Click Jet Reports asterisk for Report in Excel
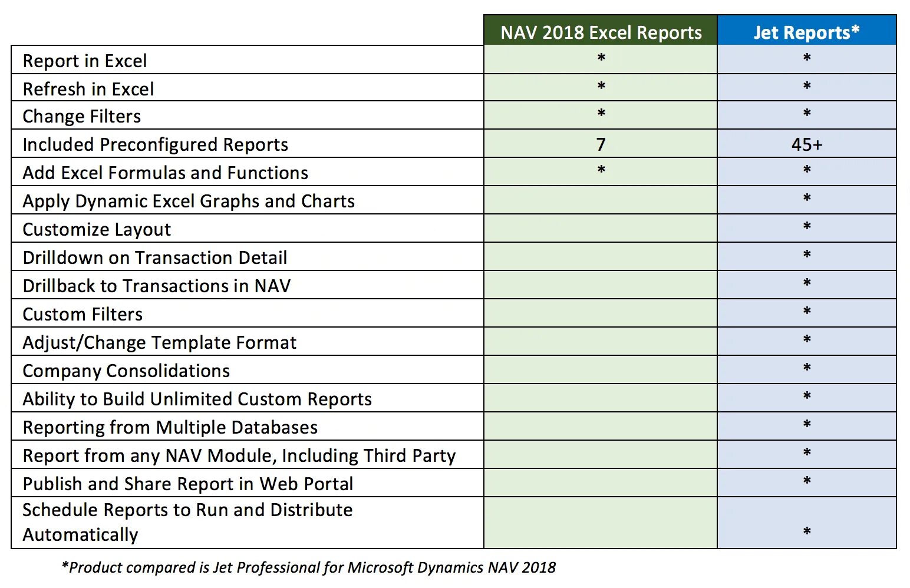This screenshot has width=910, height=588. [x=807, y=58]
